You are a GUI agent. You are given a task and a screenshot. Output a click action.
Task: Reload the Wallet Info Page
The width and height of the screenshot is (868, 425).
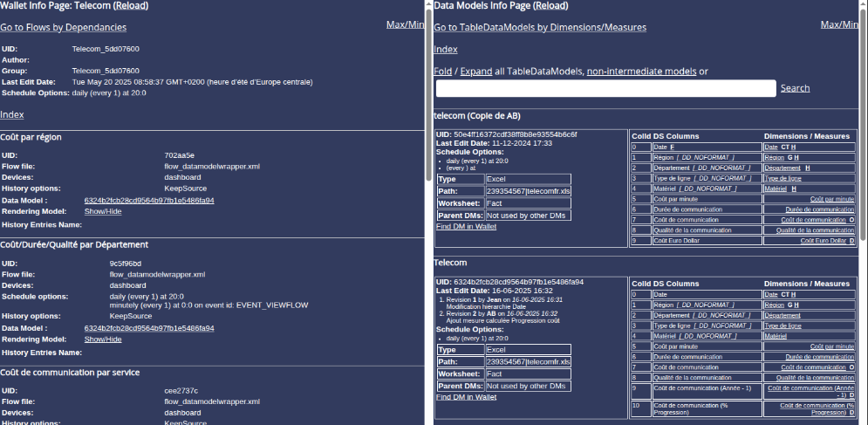[128, 5]
